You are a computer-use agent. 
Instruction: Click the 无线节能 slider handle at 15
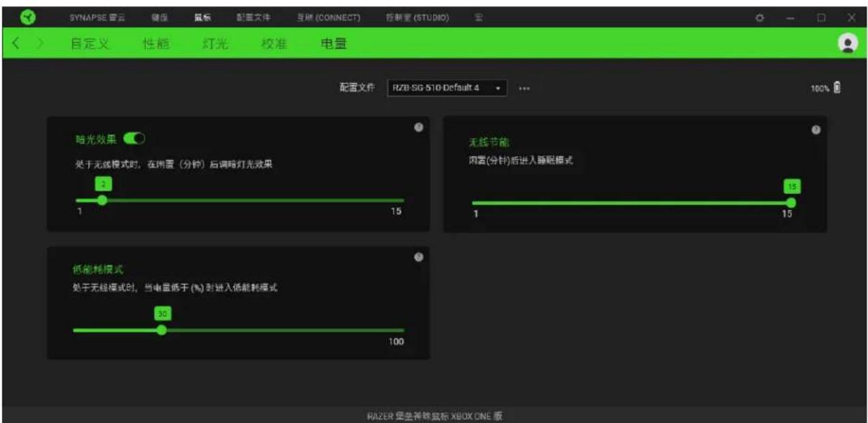pos(791,202)
